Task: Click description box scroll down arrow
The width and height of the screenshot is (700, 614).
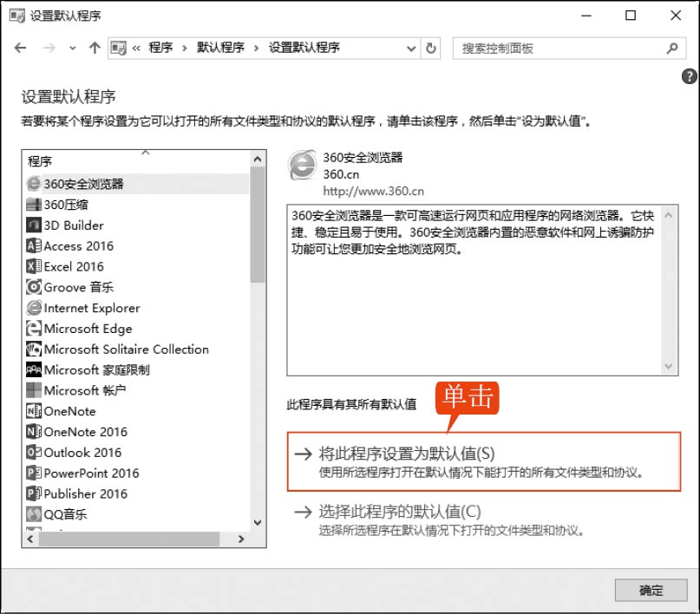Action: (x=668, y=366)
